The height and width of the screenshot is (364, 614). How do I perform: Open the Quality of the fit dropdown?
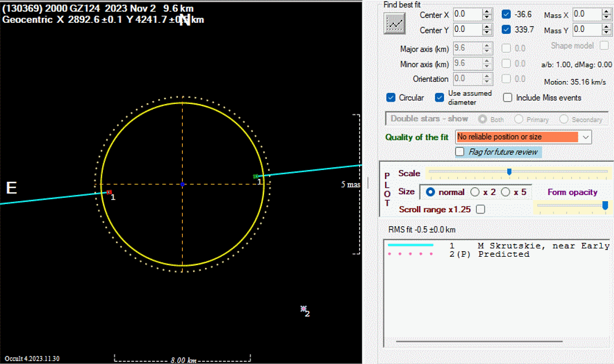tap(585, 137)
